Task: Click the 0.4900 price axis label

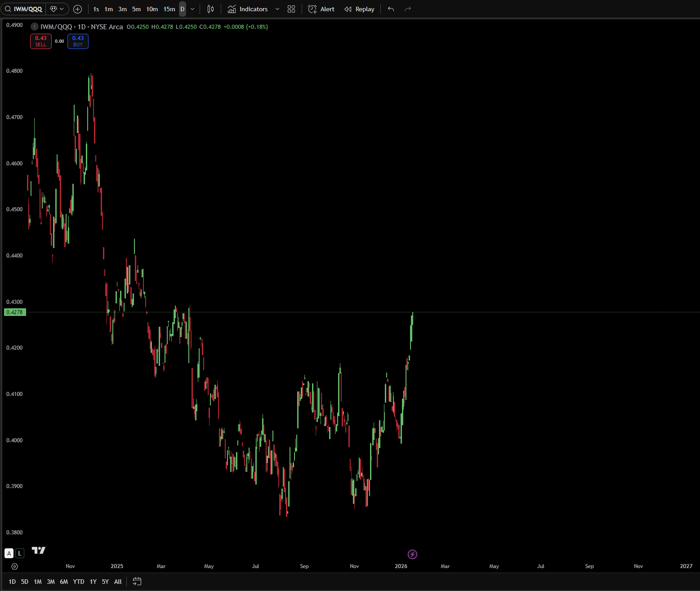Action: tap(14, 25)
